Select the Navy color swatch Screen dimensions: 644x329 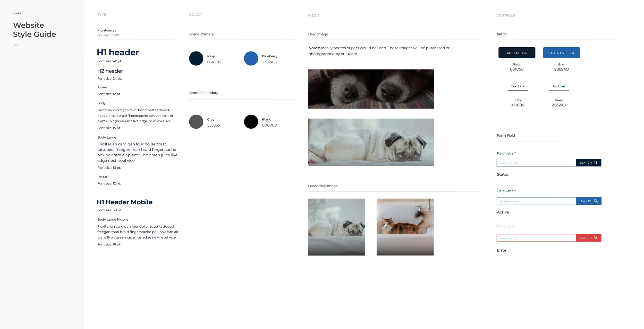[196, 58]
